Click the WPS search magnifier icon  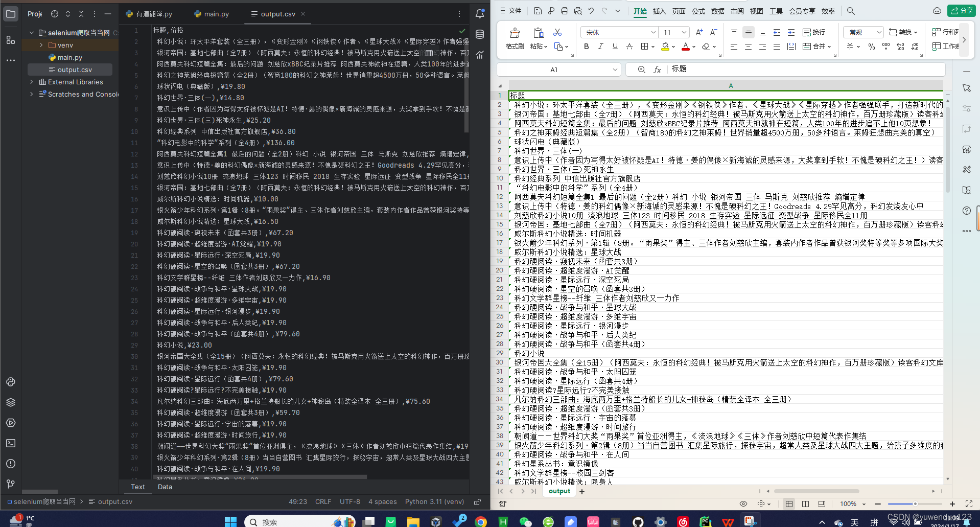point(851,11)
